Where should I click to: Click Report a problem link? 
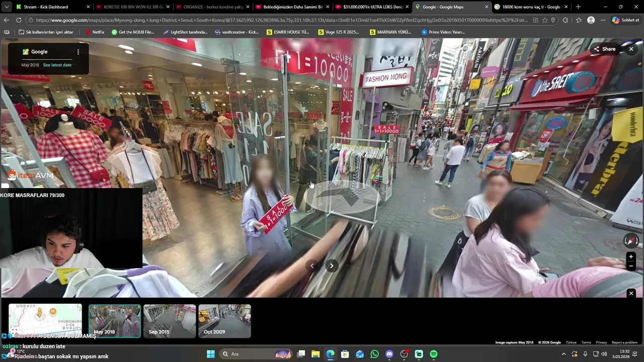[624, 342]
